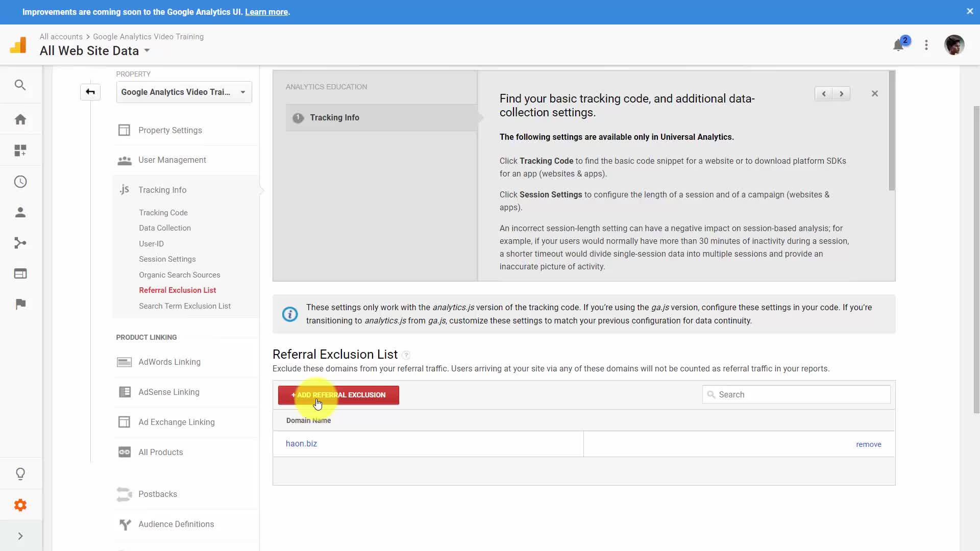Open Audience Definitions label
980x551 pixels.
click(176, 524)
